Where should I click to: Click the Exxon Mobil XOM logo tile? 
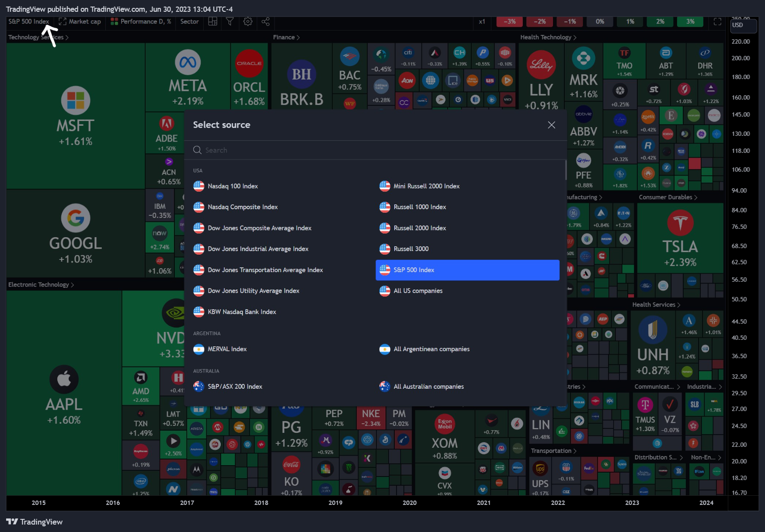[x=445, y=424]
